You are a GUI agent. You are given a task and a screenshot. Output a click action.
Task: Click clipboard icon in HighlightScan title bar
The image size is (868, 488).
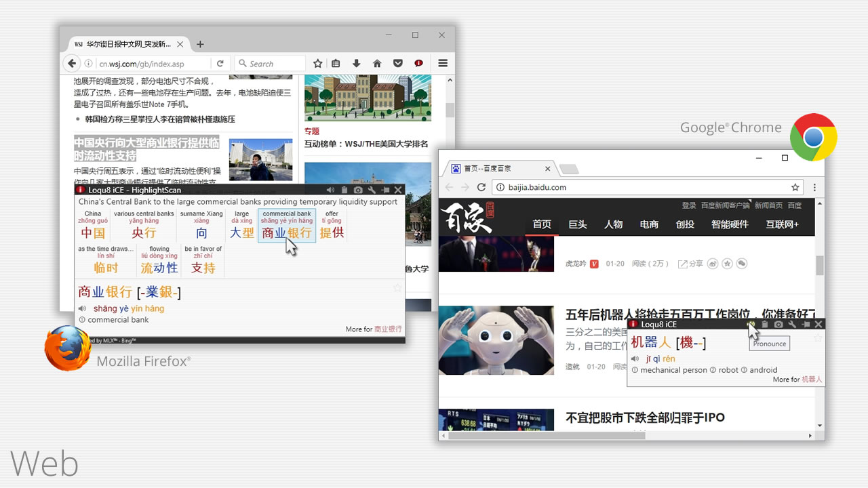[x=344, y=190]
